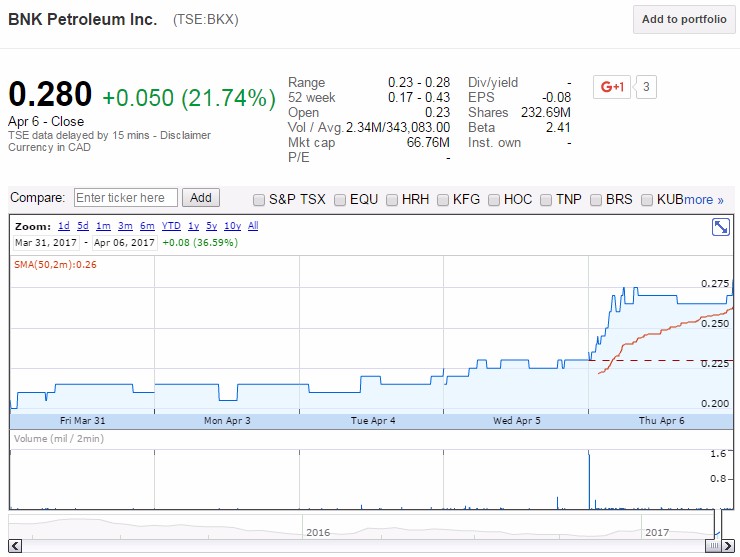Image resolution: width=740 pixels, height=557 pixels.
Task: Select the YTD zoom range
Action: [x=171, y=226]
